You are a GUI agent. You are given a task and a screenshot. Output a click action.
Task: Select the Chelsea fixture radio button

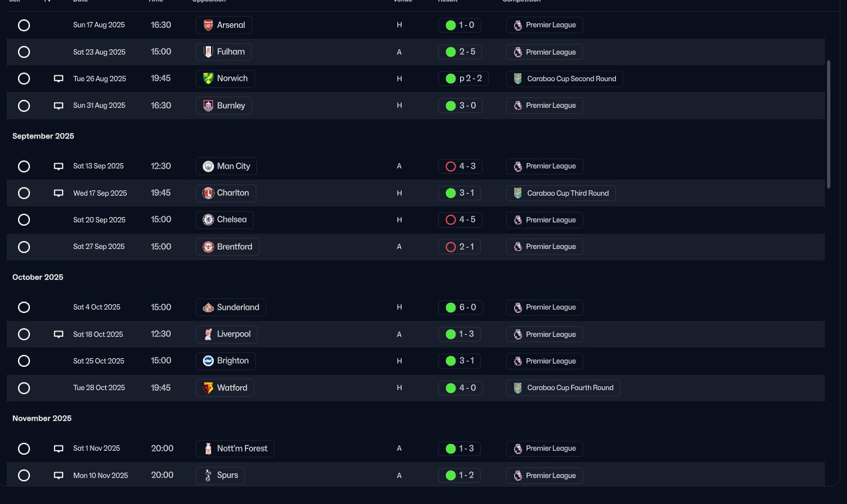[24, 220]
